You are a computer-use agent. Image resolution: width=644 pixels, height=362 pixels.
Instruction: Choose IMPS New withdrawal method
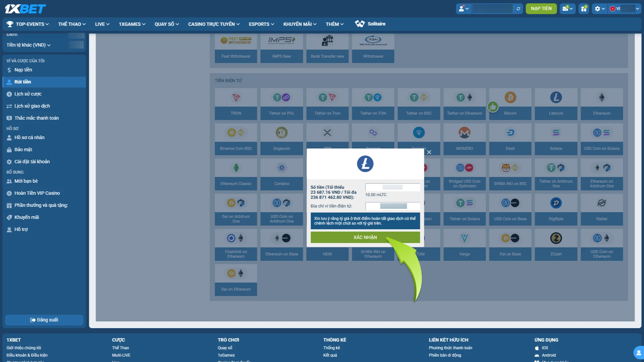tap(281, 48)
